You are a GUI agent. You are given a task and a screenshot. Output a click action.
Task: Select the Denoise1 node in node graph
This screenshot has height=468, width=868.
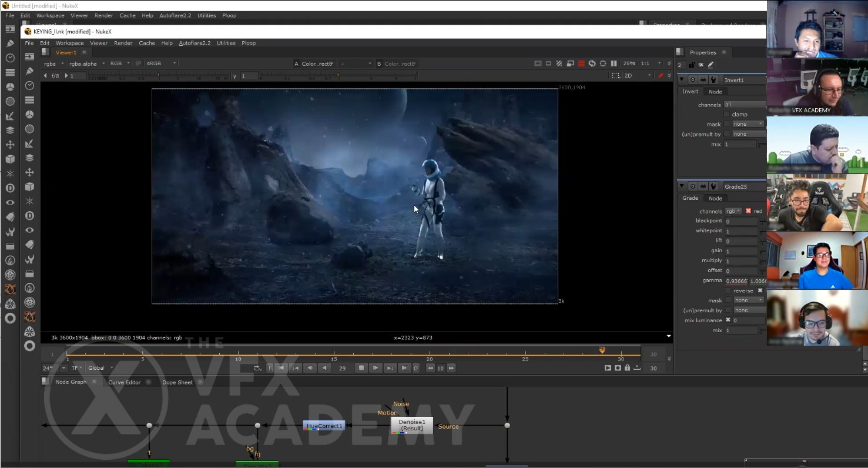412,426
